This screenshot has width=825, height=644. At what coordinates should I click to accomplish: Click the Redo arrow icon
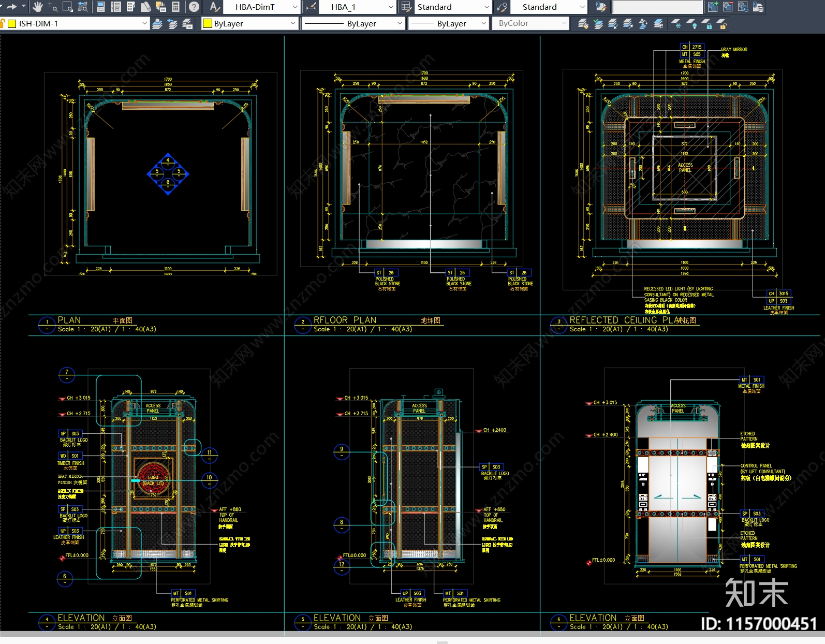(x=11, y=7)
